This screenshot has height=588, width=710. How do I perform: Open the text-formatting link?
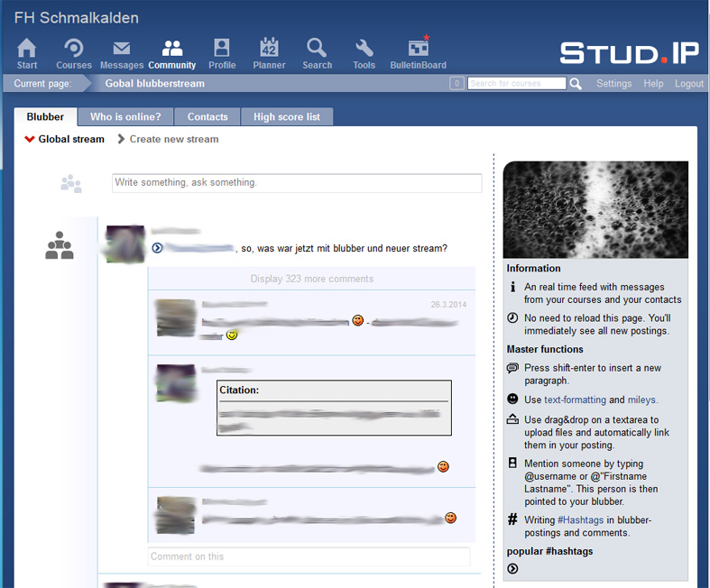click(x=575, y=400)
